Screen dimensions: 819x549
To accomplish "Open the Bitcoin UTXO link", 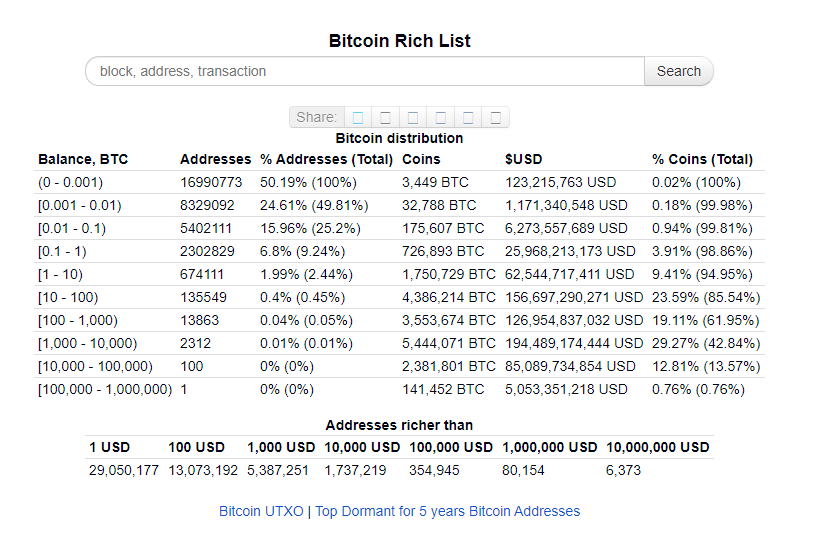I will (x=261, y=511).
